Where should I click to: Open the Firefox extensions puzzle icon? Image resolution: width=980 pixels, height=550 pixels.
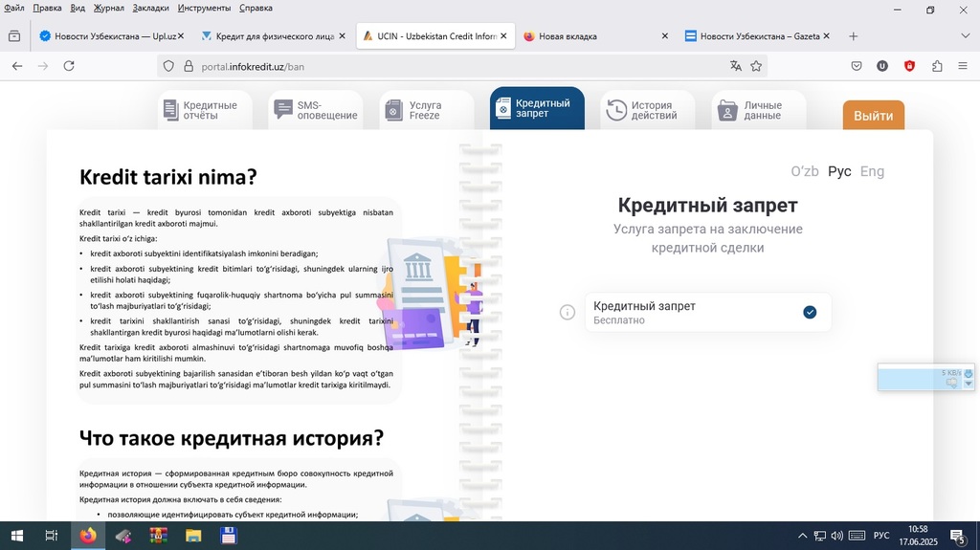(936, 66)
